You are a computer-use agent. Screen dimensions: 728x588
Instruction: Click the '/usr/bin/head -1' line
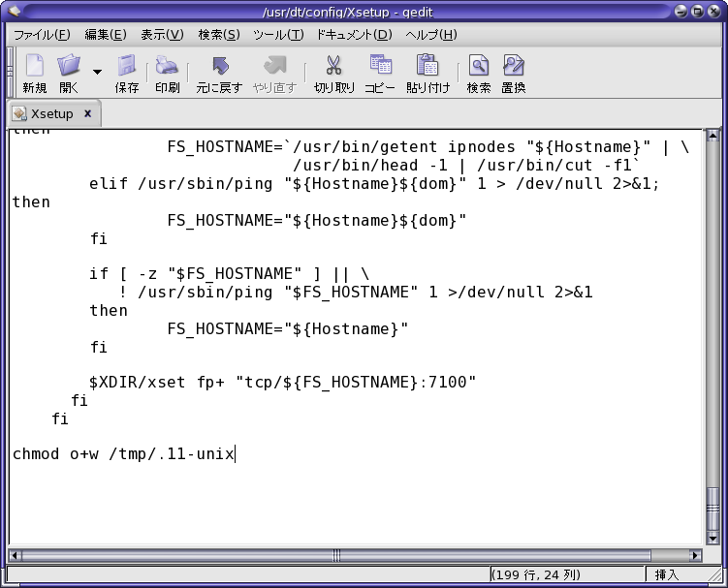pos(466,166)
